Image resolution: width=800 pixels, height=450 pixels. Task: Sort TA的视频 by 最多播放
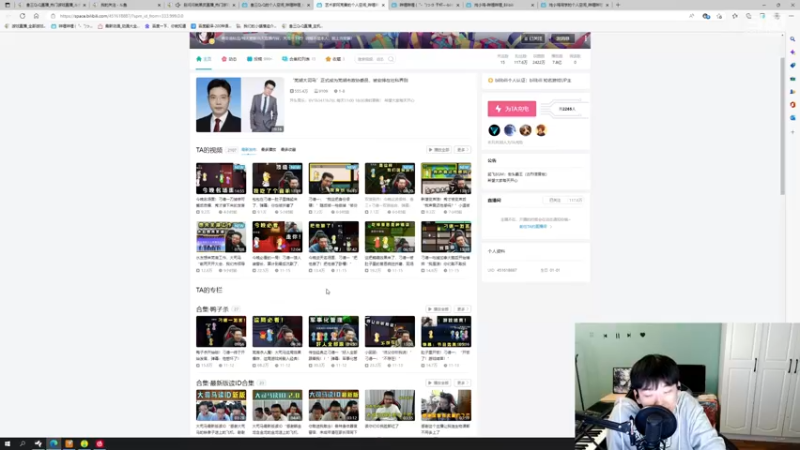(x=268, y=150)
